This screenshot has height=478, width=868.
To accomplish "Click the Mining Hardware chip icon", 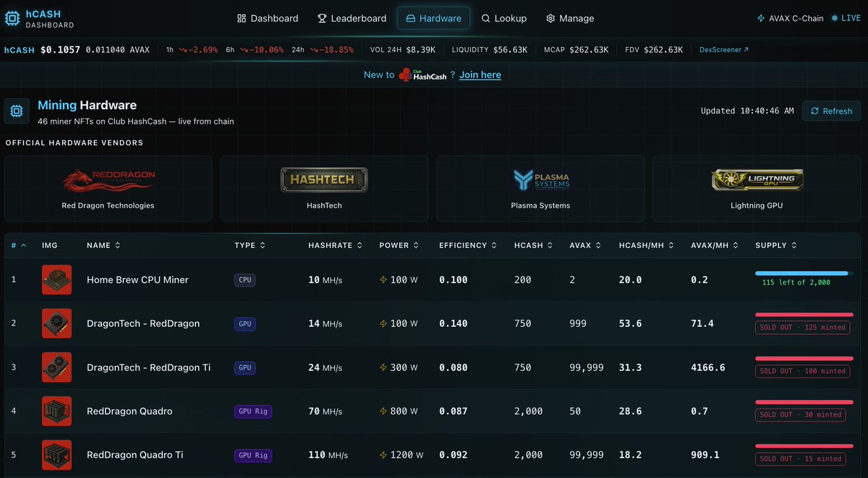I will pyautogui.click(x=17, y=111).
